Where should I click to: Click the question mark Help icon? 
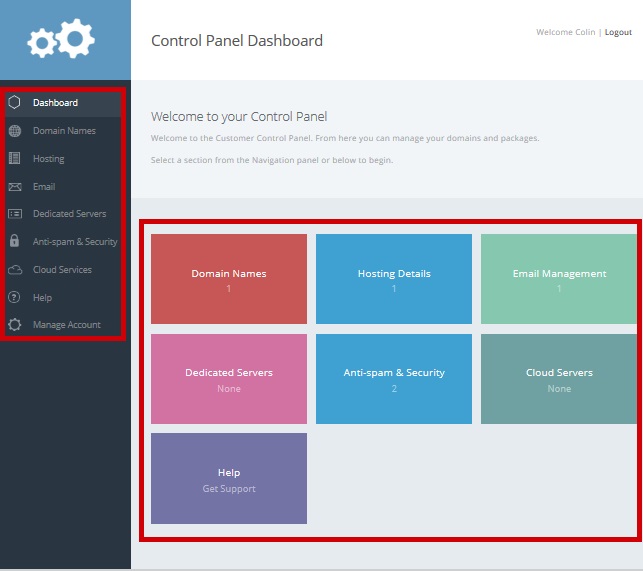14,297
